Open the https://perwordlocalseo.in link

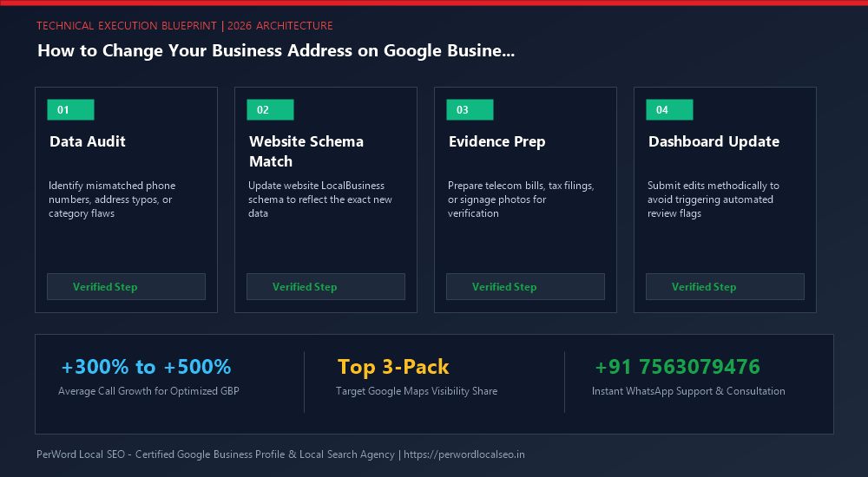point(464,454)
